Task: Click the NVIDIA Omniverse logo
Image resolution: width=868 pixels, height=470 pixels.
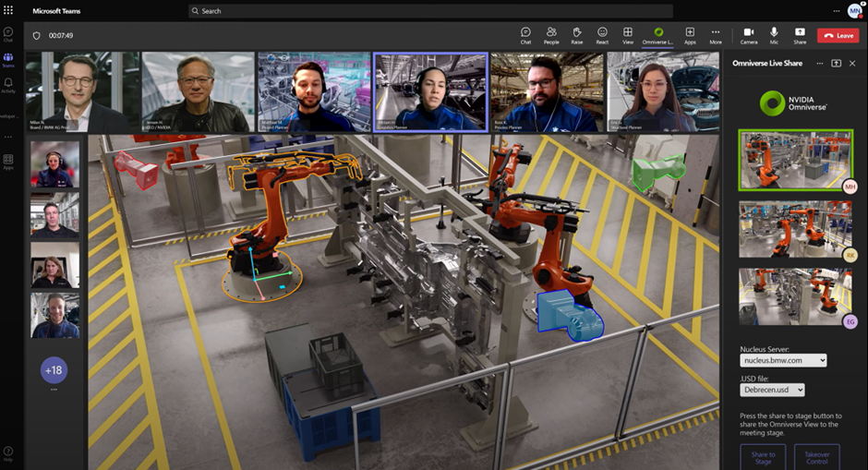Action: [793, 103]
